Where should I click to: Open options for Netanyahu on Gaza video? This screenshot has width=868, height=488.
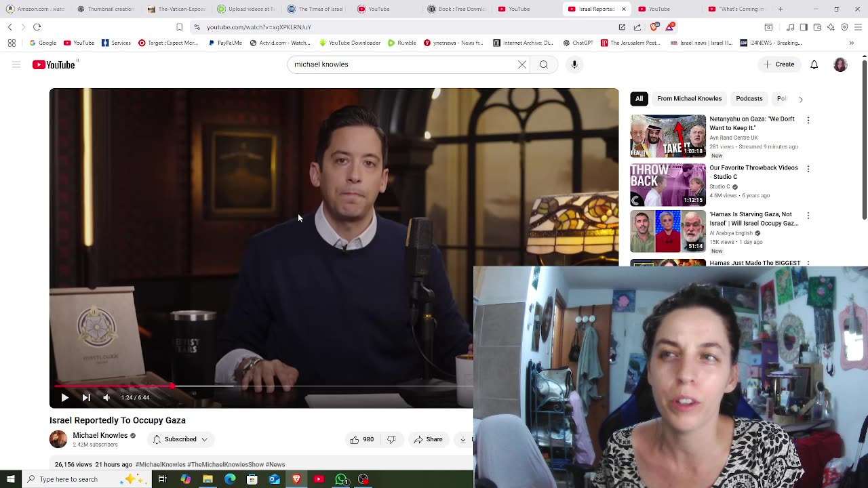[808, 120]
